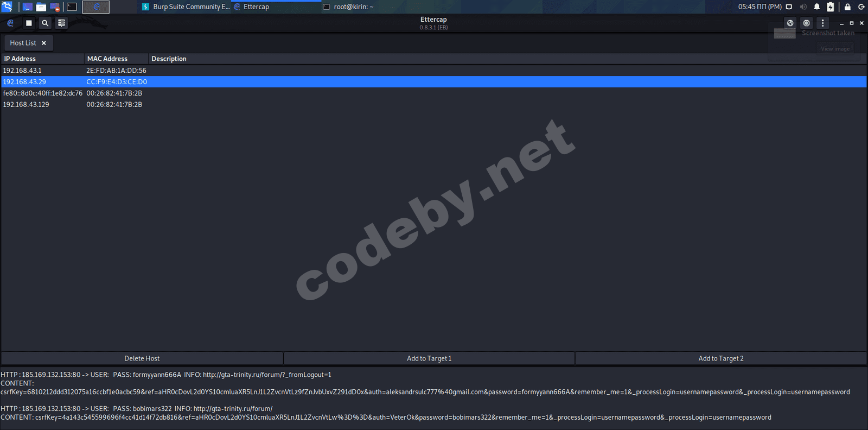
Task: Scan for hosts using the magnifier icon
Action: click(45, 23)
